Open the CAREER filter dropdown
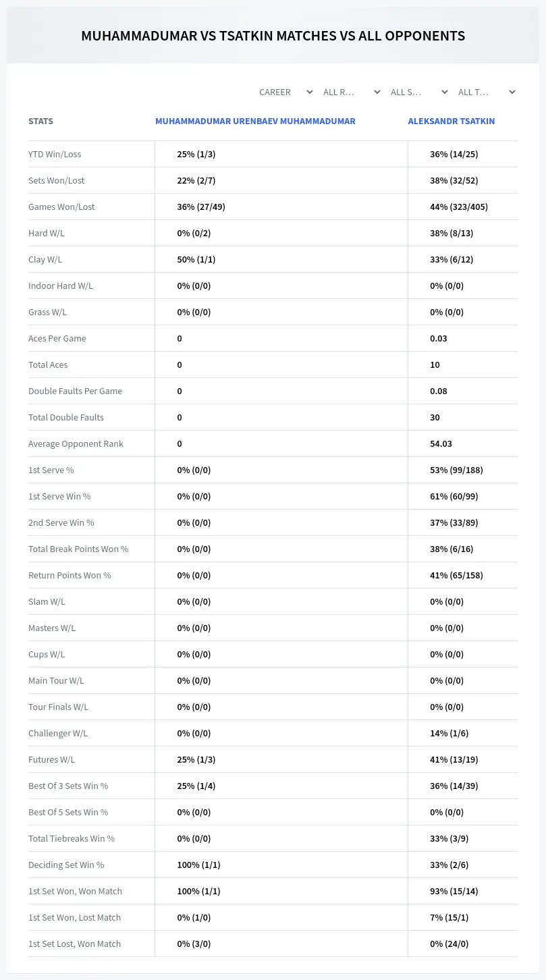Image resolution: width=546 pixels, height=980 pixels. 285,92
